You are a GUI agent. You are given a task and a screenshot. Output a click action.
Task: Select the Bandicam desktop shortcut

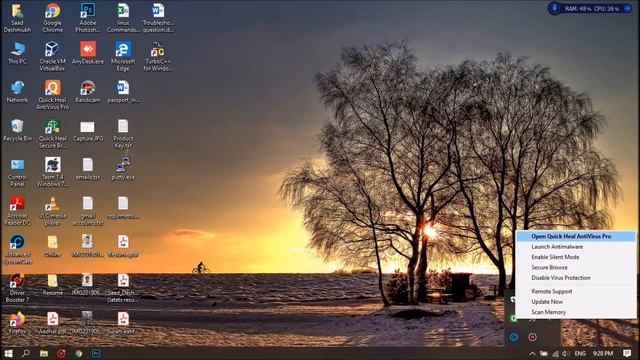(87, 91)
